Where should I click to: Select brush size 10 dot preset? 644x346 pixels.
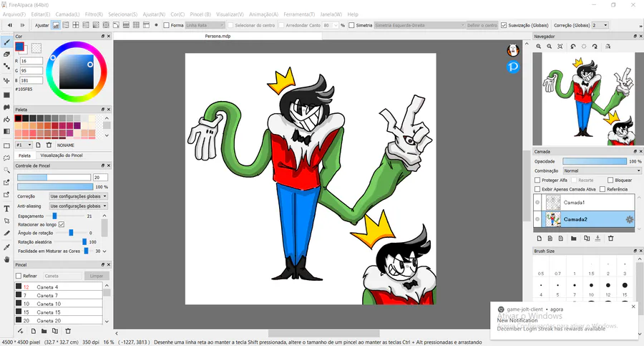pyautogui.click(x=591, y=285)
